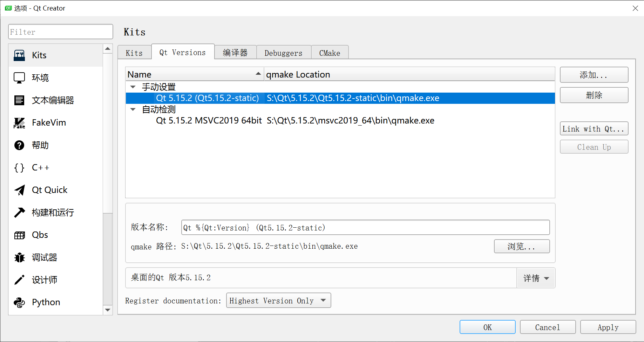Screen dimensions: 644x342
Task: Click the sidebar scroll down arrow
Action: tap(108, 310)
